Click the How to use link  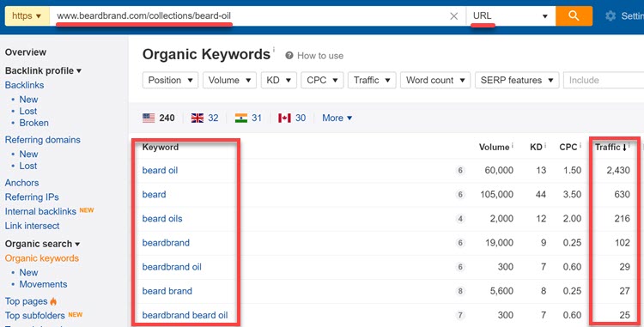[x=320, y=56]
